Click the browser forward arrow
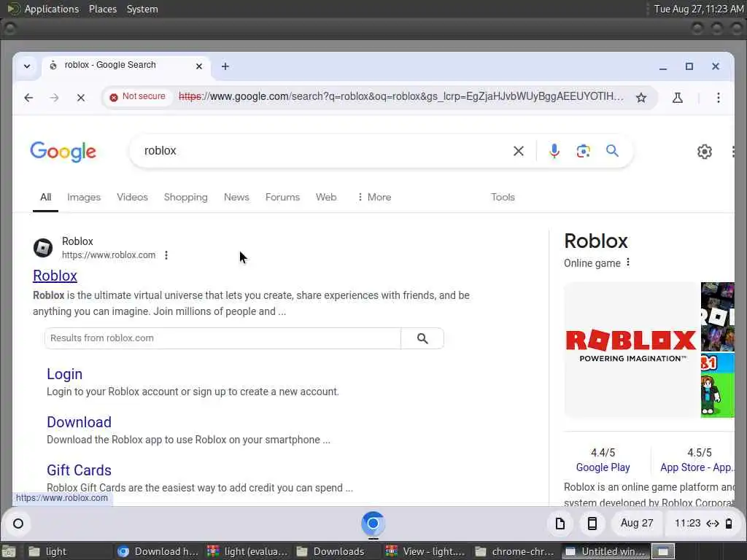Image resolution: width=747 pixels, height=560 pixels. (54, 98)
